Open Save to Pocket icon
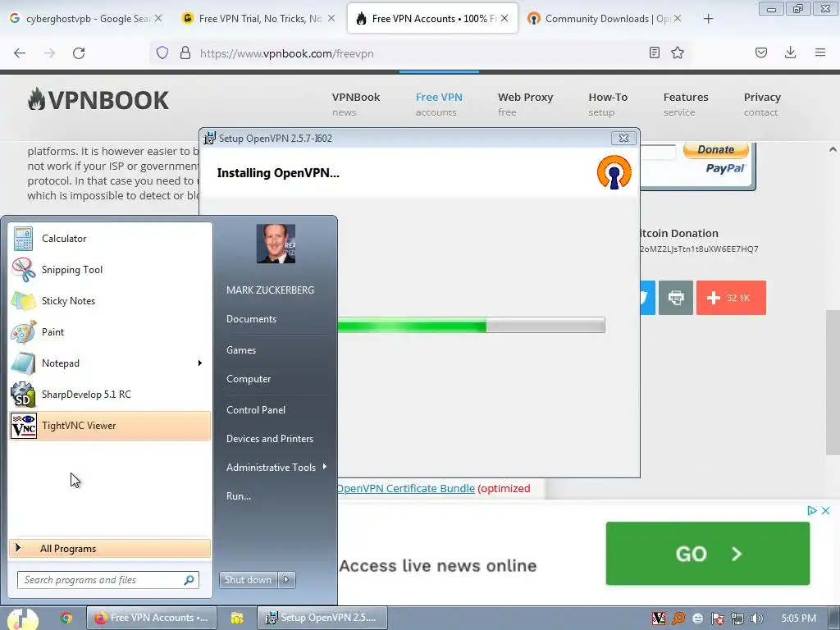 [x=761, y=52]
